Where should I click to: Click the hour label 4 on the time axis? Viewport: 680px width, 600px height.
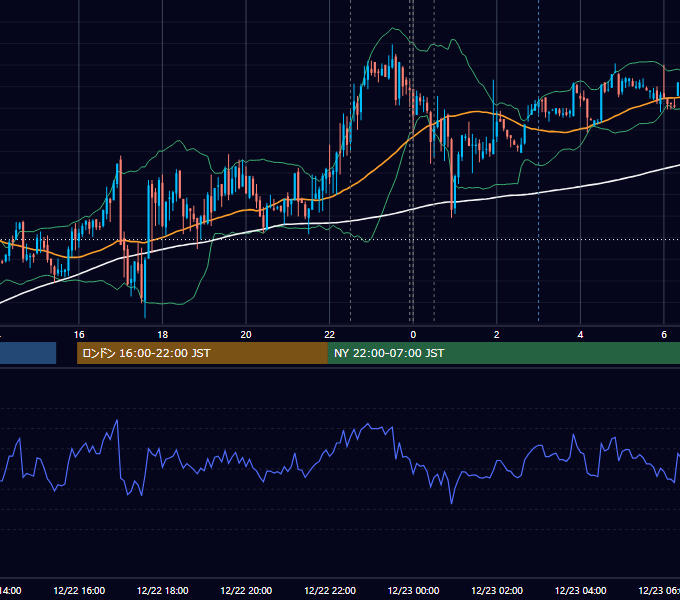pyautogui.click(x=580, y=335)
